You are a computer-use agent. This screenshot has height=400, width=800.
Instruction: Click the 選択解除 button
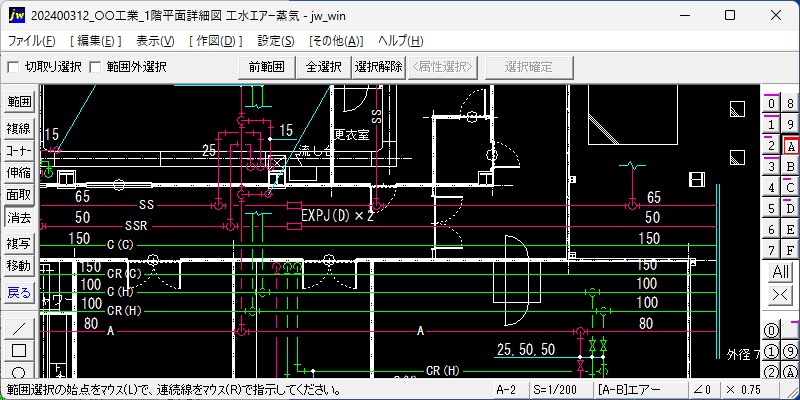point(379,67)
